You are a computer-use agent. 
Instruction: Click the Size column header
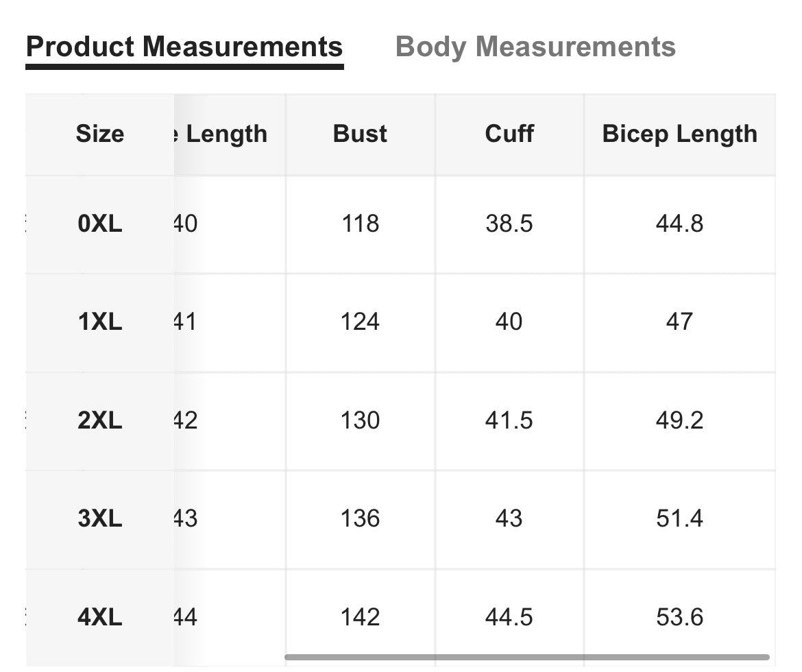[x=100, y=134]
